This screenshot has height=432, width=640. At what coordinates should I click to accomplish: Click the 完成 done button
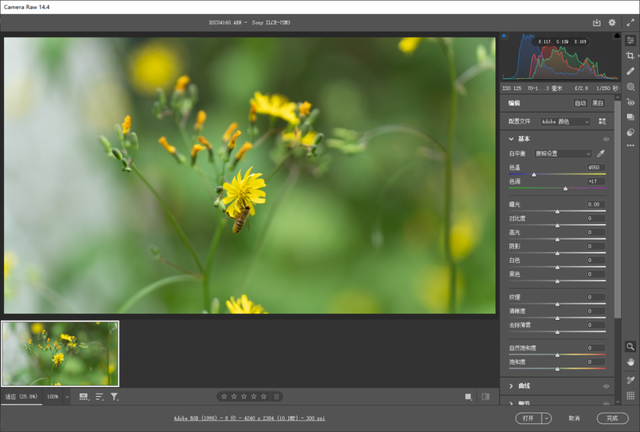[612, 418]
